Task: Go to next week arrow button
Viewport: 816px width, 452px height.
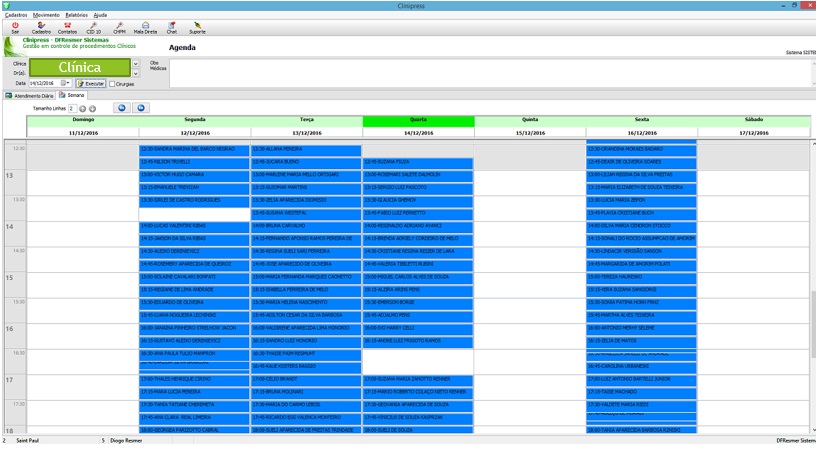Action: pos(141,107)
